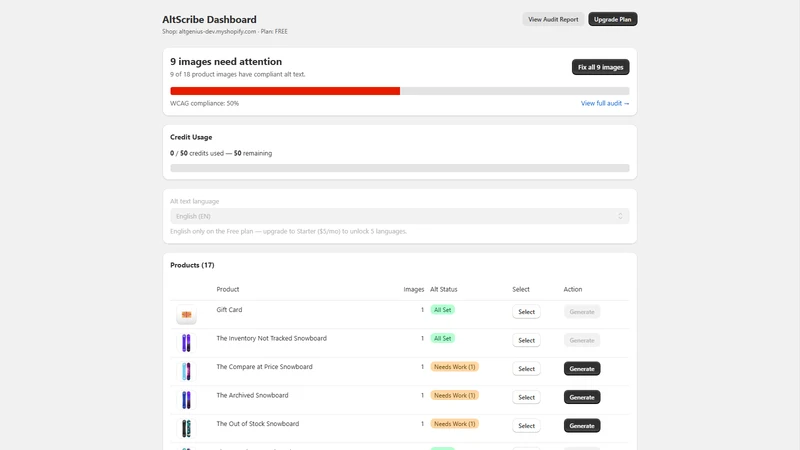Click Needs Work badge for Out of Stock Snowboard

[454, 424]
